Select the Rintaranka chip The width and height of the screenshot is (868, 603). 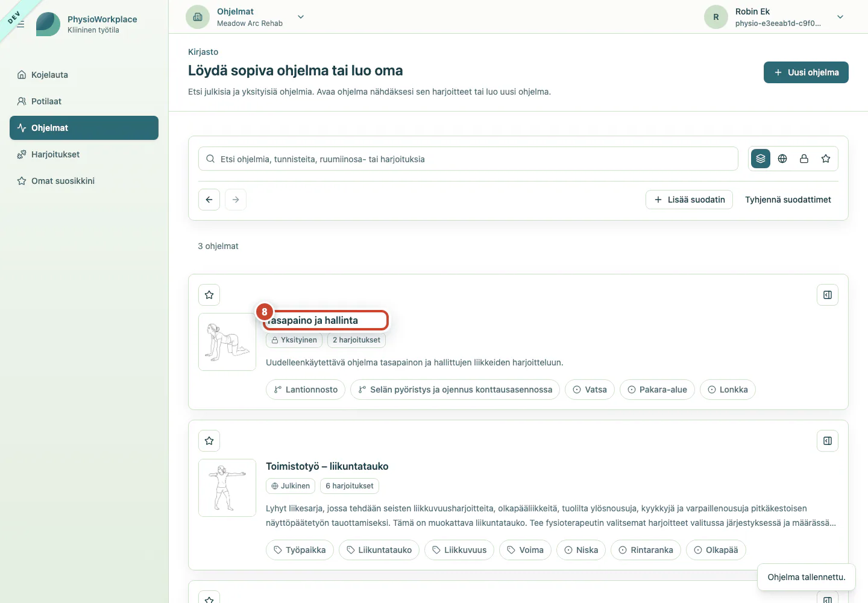point(646,550)
